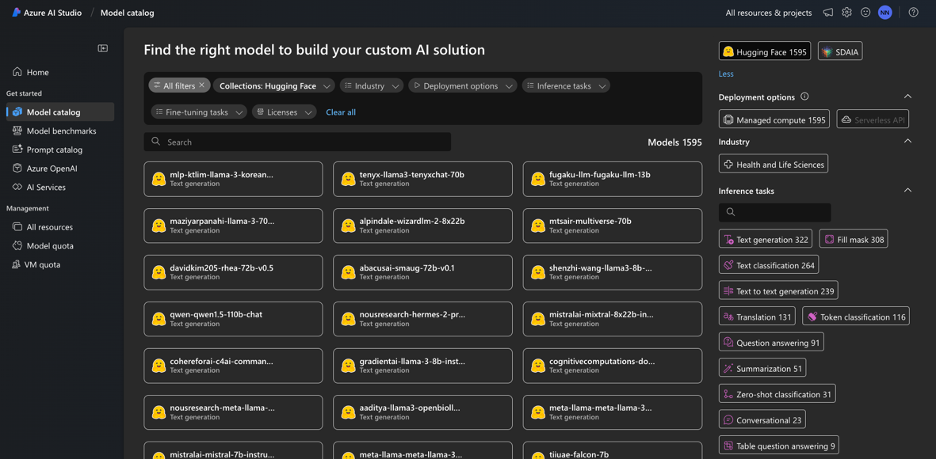
Task: Click the Model catalog breadcrumb
Action: pyautogui.click(x=127, y=13)
